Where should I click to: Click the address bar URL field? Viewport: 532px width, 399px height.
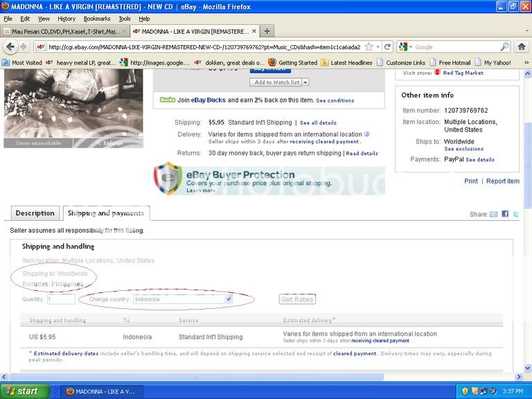204,47
